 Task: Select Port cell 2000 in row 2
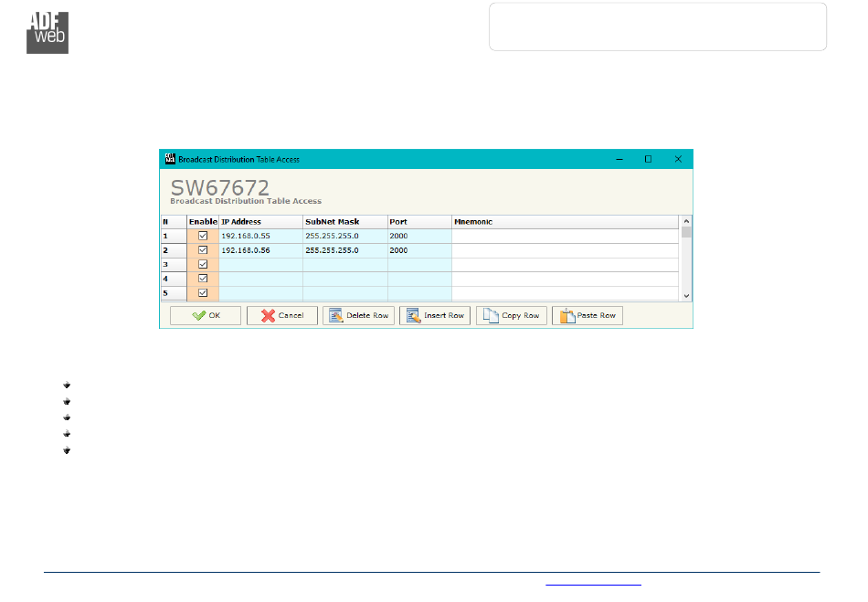click(x=419, y=250)
